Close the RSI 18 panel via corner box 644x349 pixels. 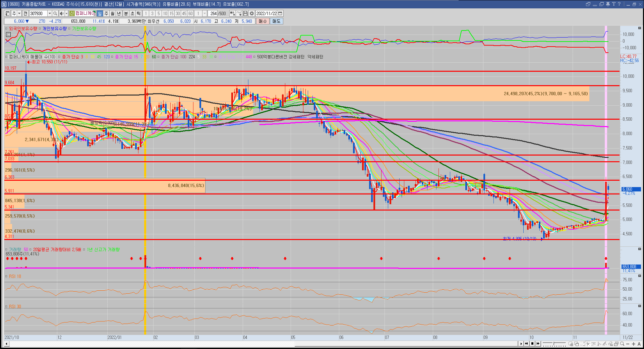[x=640, y=276]
